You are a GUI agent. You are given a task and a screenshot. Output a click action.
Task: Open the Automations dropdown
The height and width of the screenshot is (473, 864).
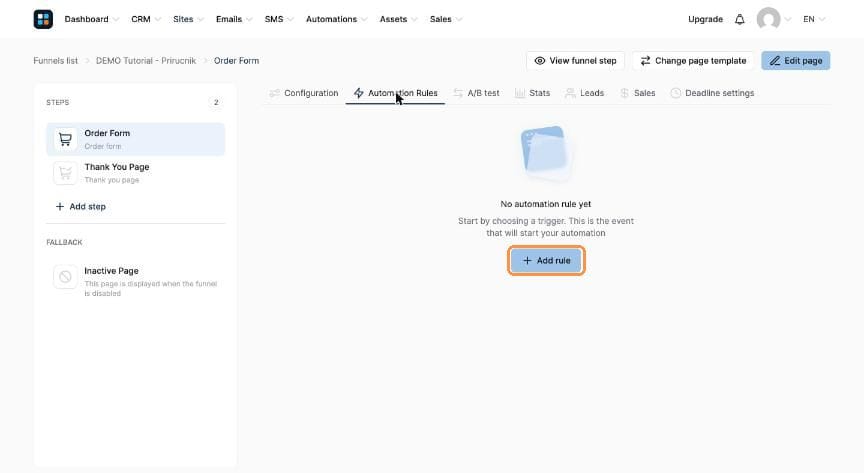336,19
